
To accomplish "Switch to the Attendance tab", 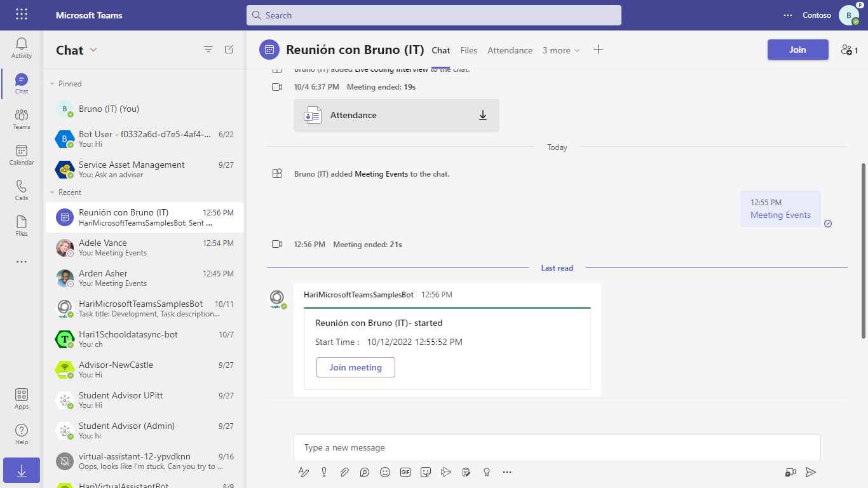I will (510, 50).
